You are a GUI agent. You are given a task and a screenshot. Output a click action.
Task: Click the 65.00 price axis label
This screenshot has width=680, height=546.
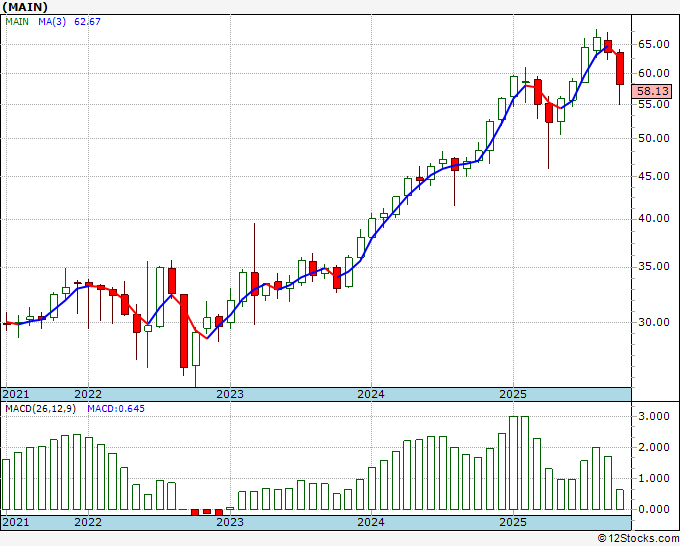[654, 44]
